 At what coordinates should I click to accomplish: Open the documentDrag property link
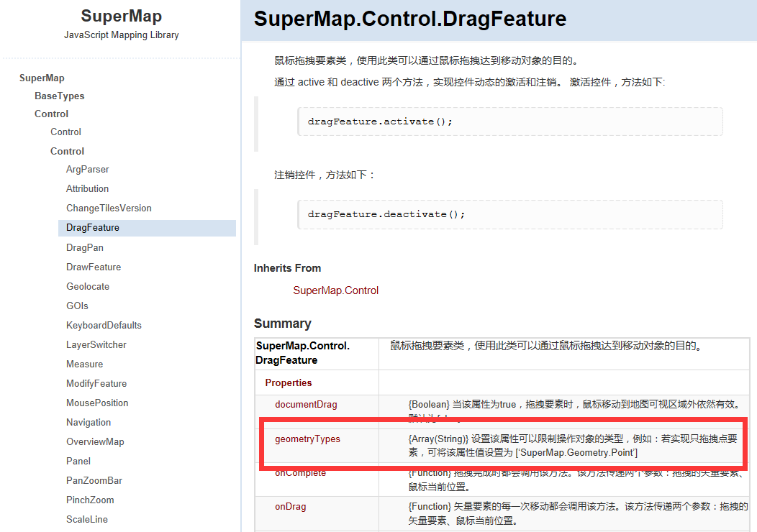[306, 404]
